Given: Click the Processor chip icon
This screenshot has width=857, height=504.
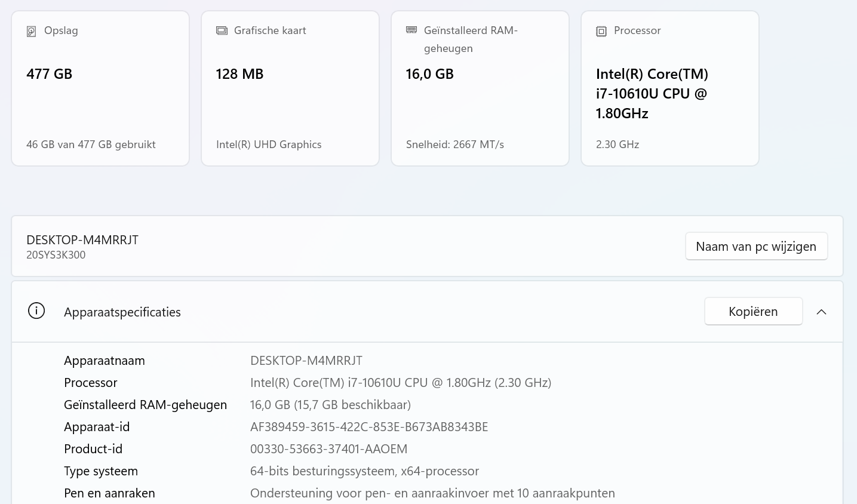Looking at the screenshot, I should [x=601, y=30].
